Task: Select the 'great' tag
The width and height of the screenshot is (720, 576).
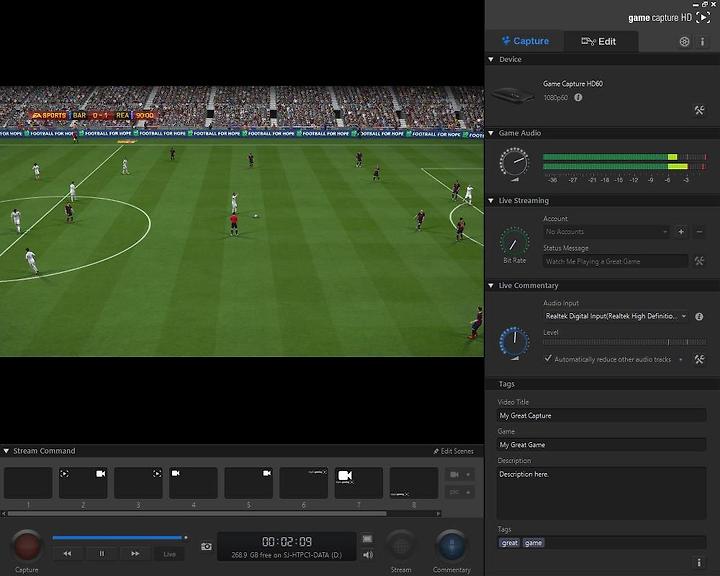Action: (509, 543)
